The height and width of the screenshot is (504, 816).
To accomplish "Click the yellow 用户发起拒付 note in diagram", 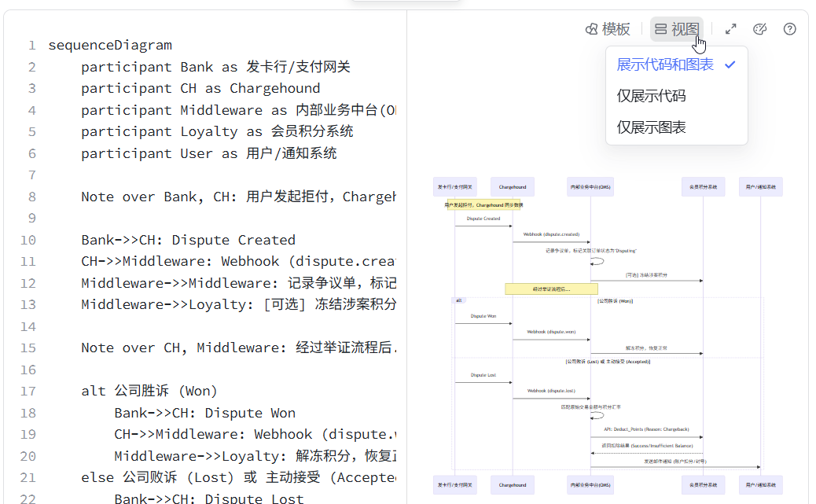I will tap(483, 204).
